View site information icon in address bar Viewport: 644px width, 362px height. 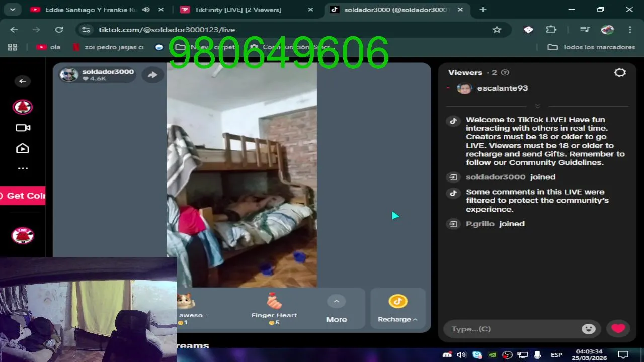point(86,30)
